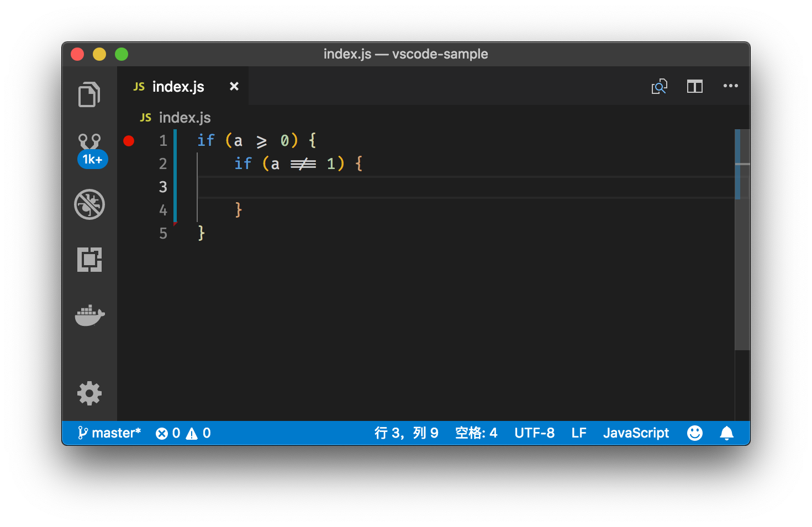
Task: Change language mode from JavaScript
Action: point(636,433)
